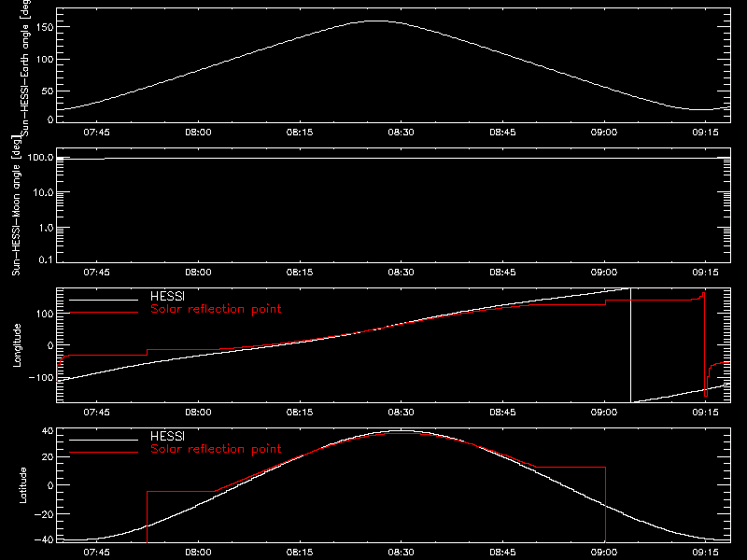Click the -20 tick on Latitude axis
This screenshot has width=747, height=560.
pos(44,514)
